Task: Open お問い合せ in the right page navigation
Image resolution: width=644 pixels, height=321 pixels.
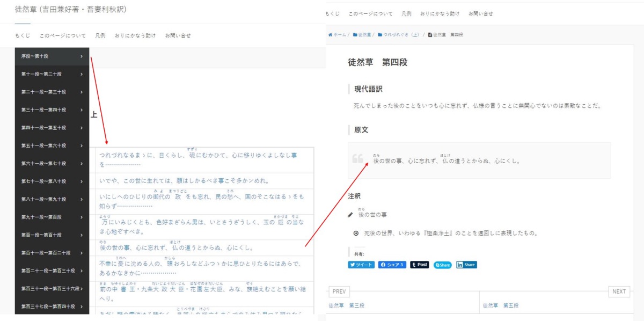Action: [480, 13]
